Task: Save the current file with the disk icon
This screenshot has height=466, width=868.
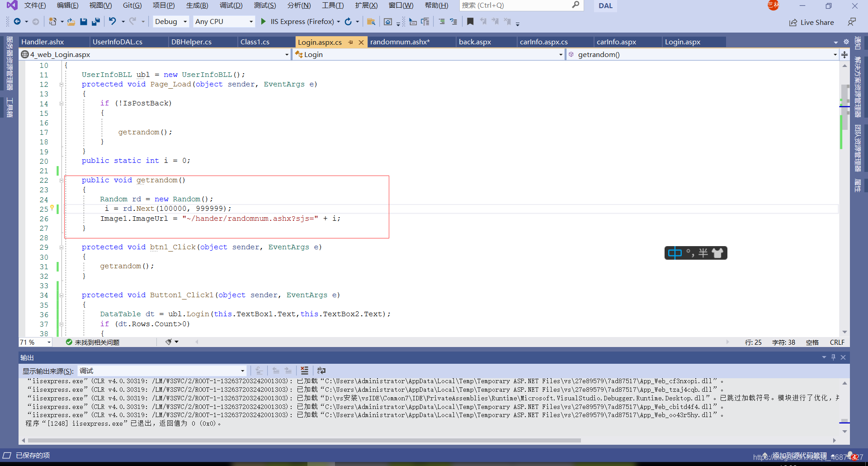Action: click(x=84, y=21)
